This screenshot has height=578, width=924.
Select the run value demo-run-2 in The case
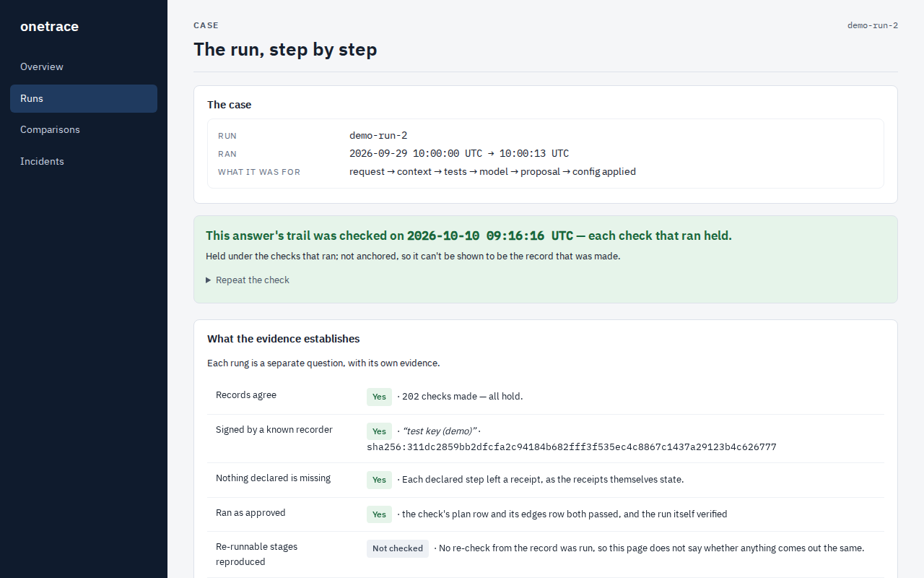pos(378,135)
